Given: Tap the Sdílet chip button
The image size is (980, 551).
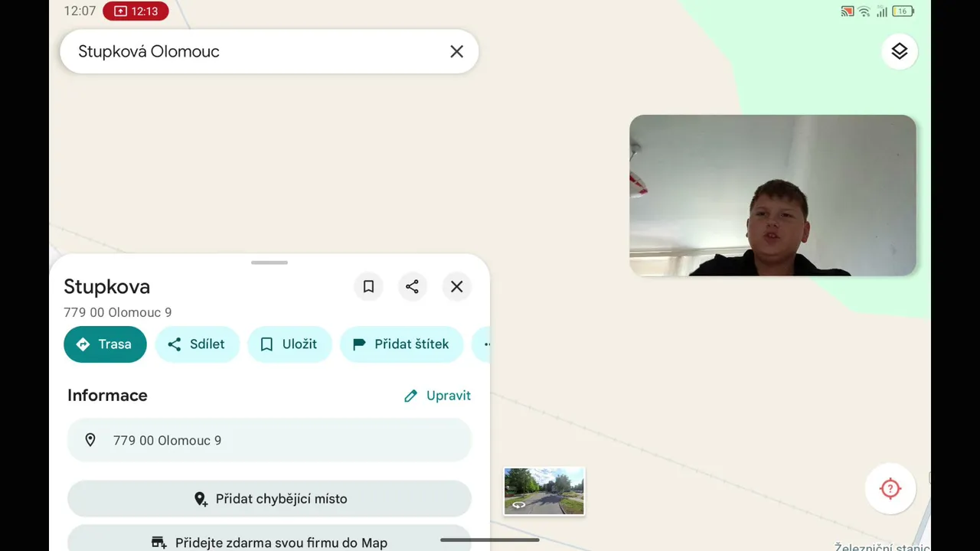Looking at the screenshot, I should click(197, 344).
